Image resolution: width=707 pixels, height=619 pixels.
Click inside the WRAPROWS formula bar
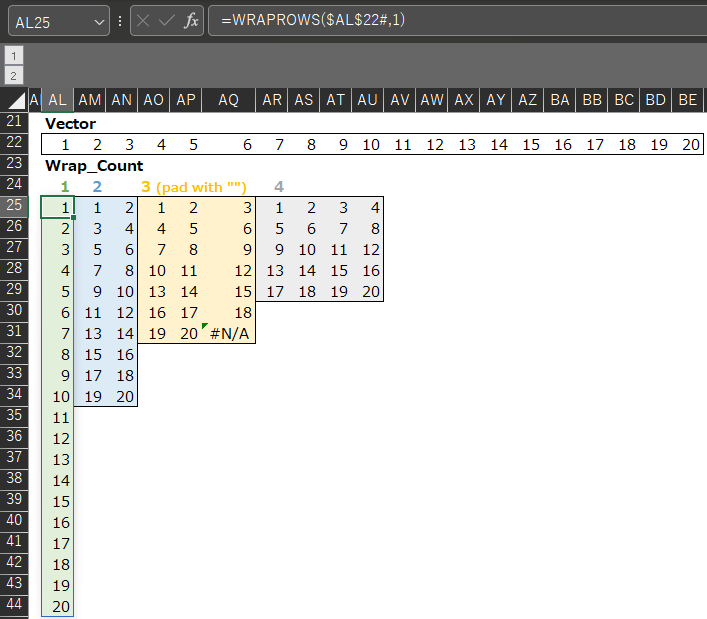click(458, 20)
